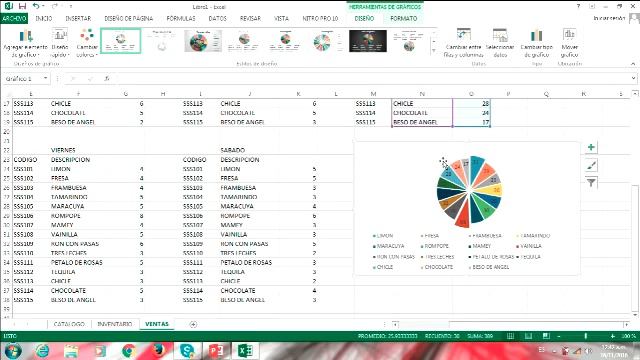Switch to Page Layout view icon

coord(528,336)
